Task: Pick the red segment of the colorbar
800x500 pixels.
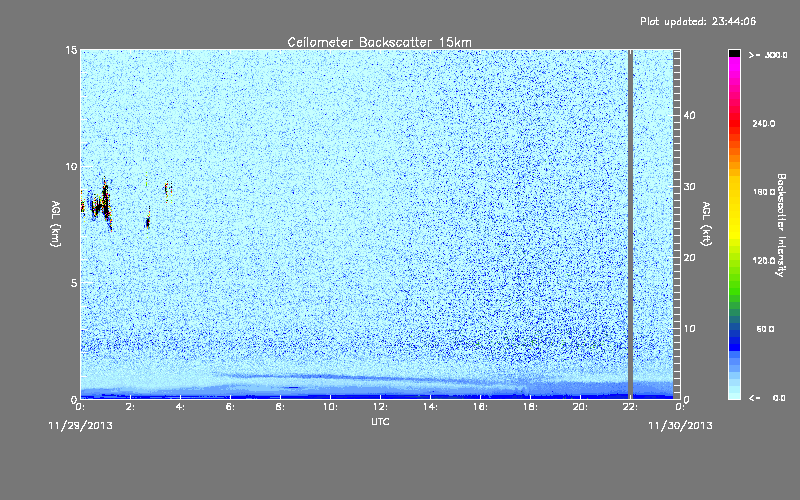Action: [734, 122]
